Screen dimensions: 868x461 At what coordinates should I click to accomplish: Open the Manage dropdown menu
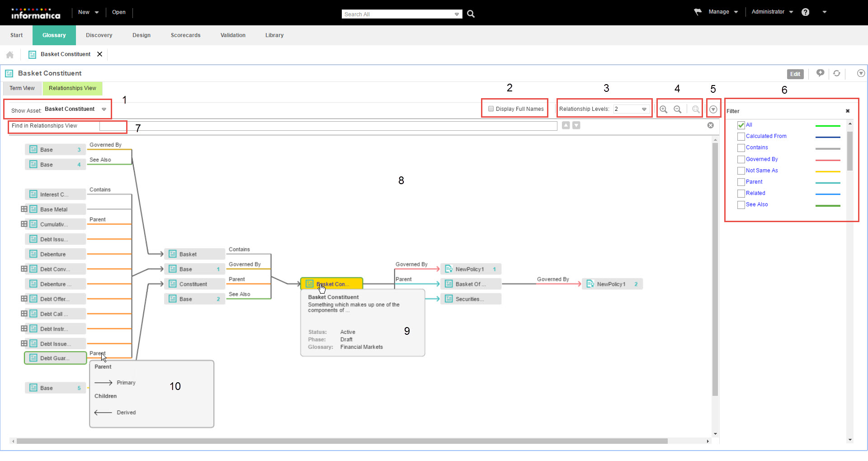pos(723,12)
